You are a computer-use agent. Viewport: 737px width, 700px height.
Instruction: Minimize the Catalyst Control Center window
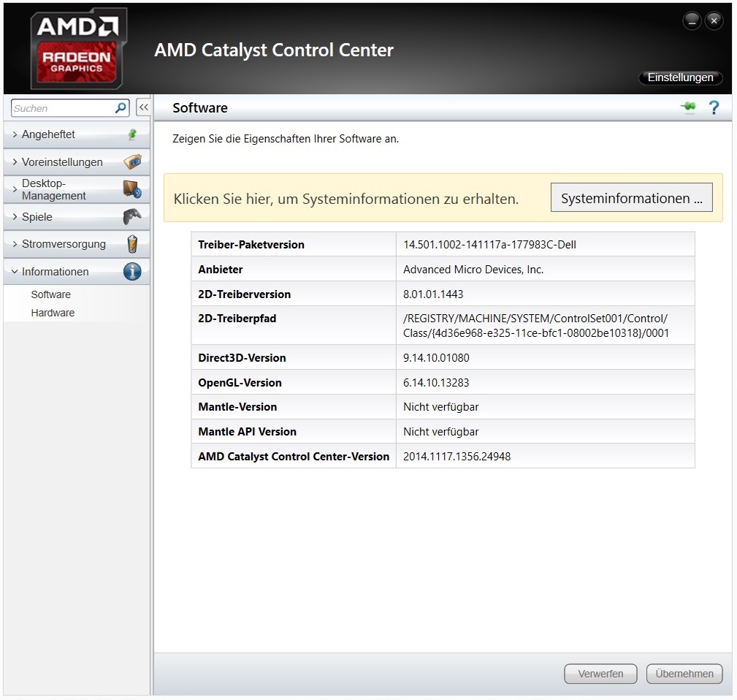pyautogui.click(x=692, y=20)
